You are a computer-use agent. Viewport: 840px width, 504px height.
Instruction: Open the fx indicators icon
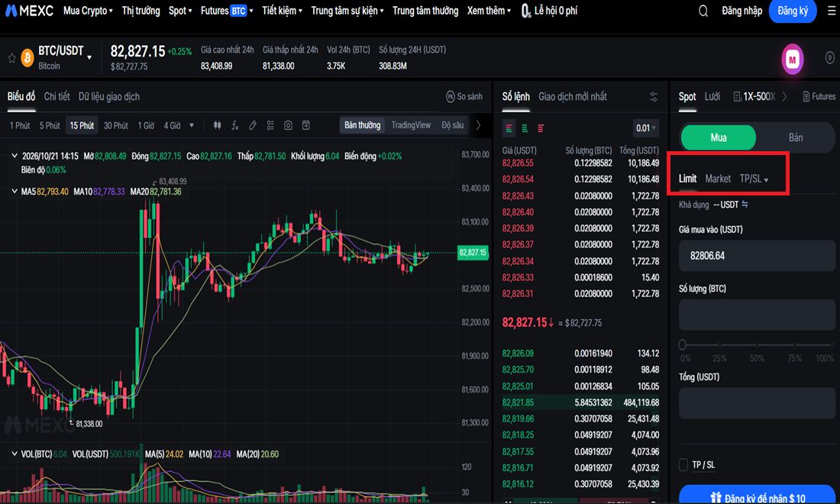(x=234, y=125)
